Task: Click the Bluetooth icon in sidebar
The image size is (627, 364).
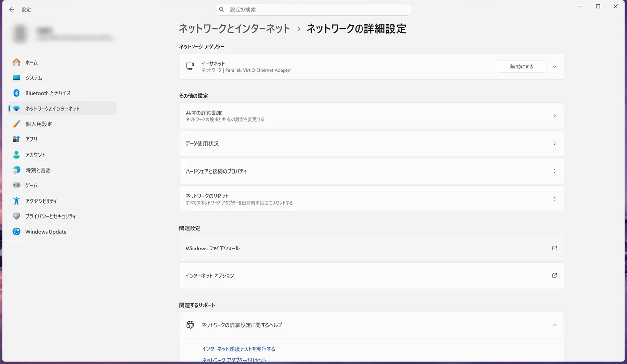Action: (17, 93)
